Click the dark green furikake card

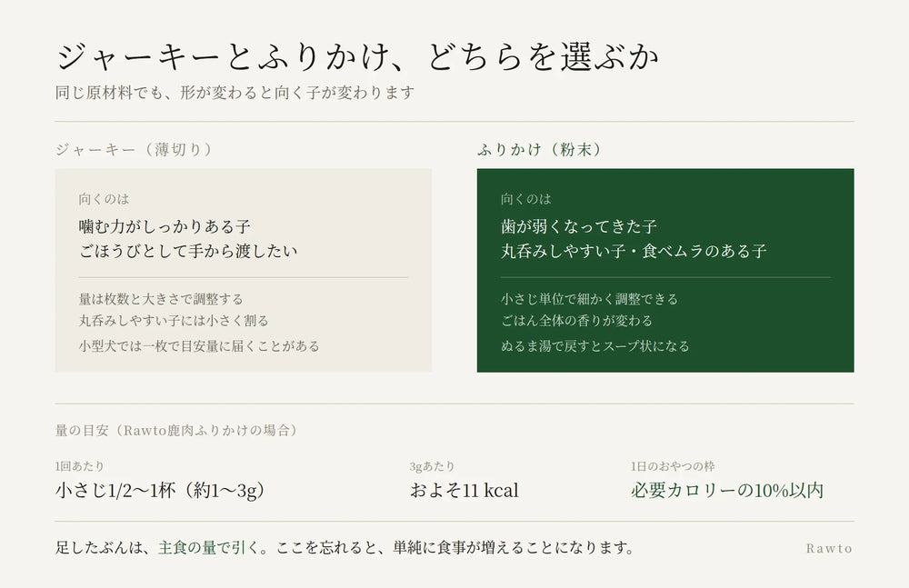[665, 270]
